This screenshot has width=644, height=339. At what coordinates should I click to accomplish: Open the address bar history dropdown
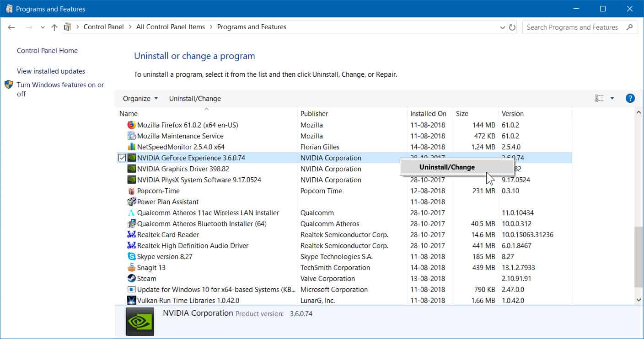tap(503, 27)
